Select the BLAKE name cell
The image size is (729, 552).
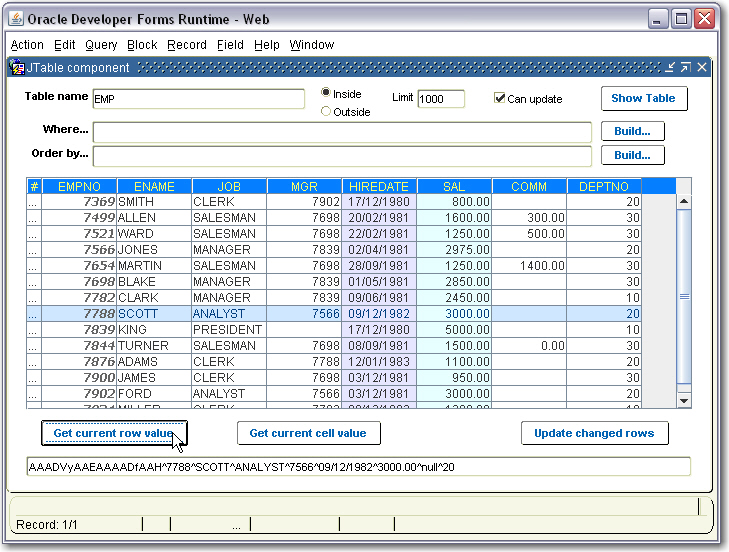tap(154, 281)
